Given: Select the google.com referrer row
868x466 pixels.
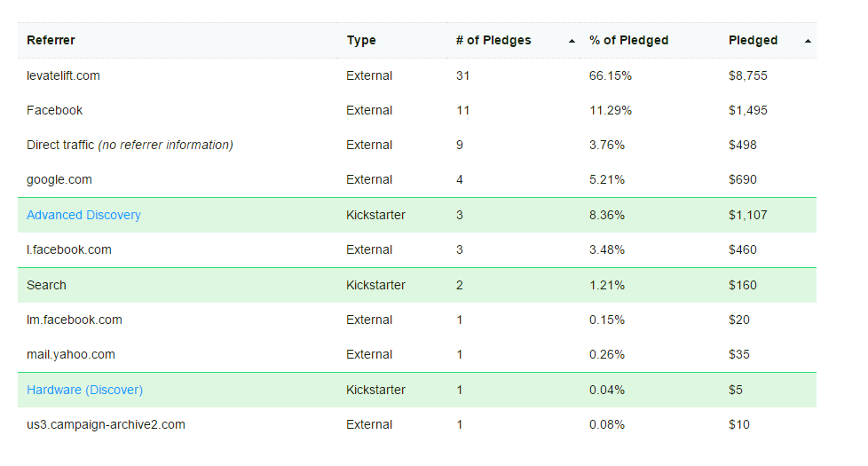Looking at the screenshot, I should tap(59, 179).
